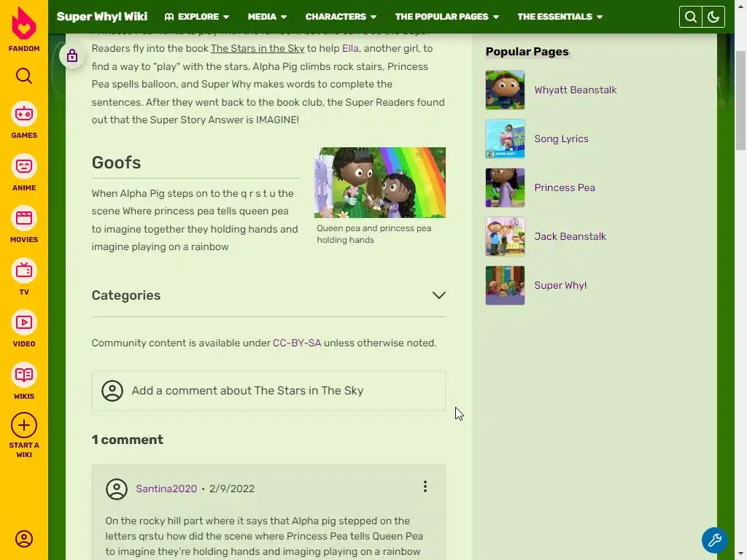Image resolution: width=747 pixels, height=560 pixels.
Task: Open Queen pea and princess pea image
Action: 380,183
